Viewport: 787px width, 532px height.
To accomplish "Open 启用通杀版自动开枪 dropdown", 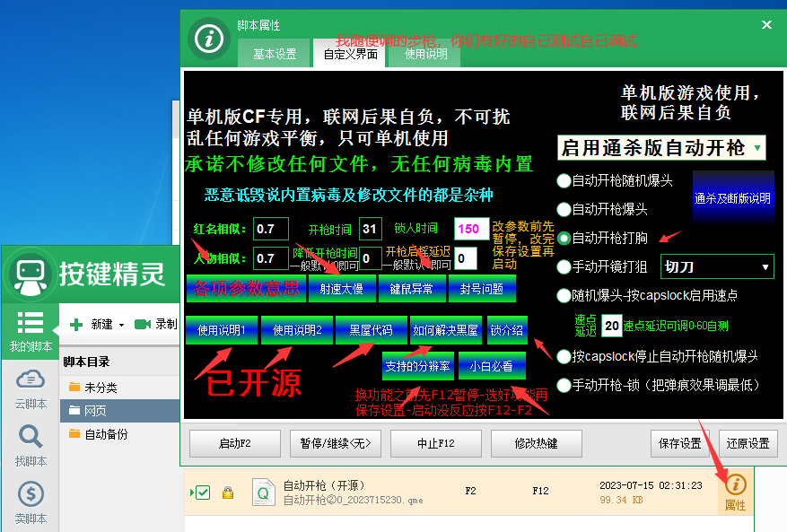I will (x=661, y=148).
